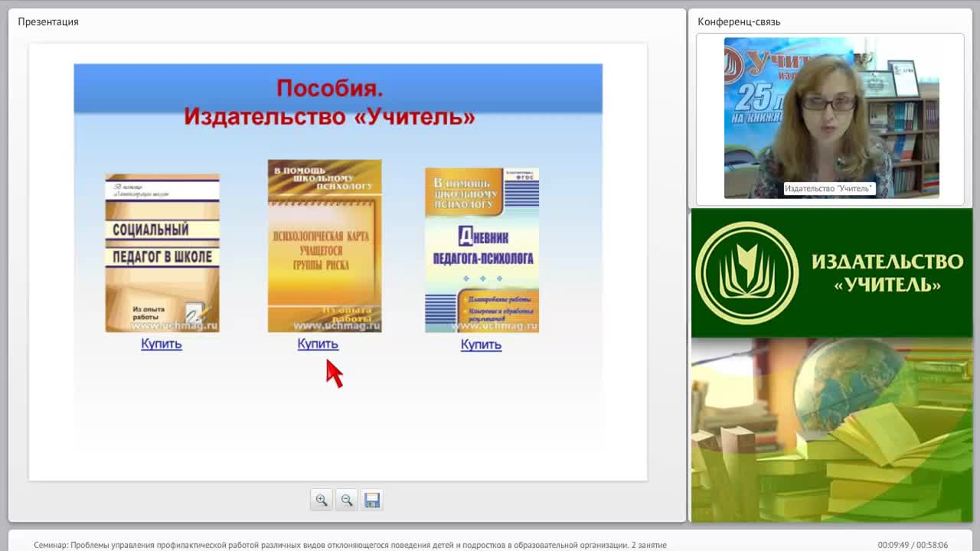Image resolution: width=980 pixels, height=551 pixels.
Task: Click Купить under Дневник педагога-психолога
Action: pos(481,345)
